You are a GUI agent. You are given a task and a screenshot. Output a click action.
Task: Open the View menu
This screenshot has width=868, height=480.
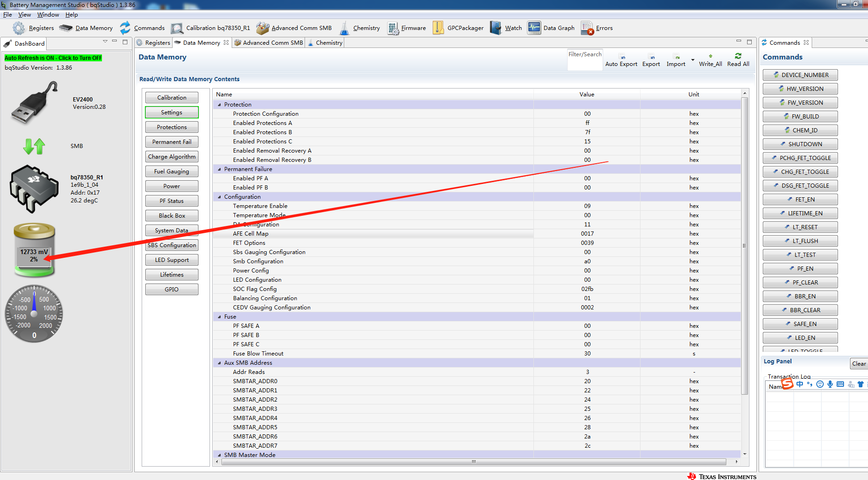pos(24,15)
